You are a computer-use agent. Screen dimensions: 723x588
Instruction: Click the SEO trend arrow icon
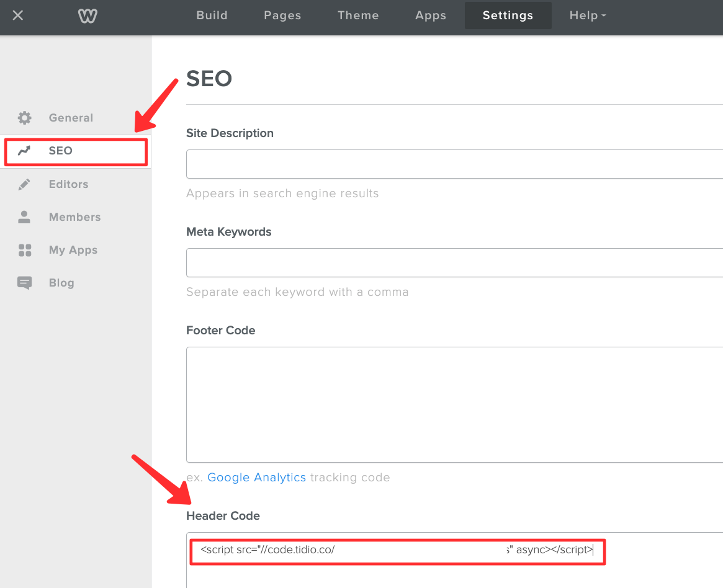click(24, 151)
